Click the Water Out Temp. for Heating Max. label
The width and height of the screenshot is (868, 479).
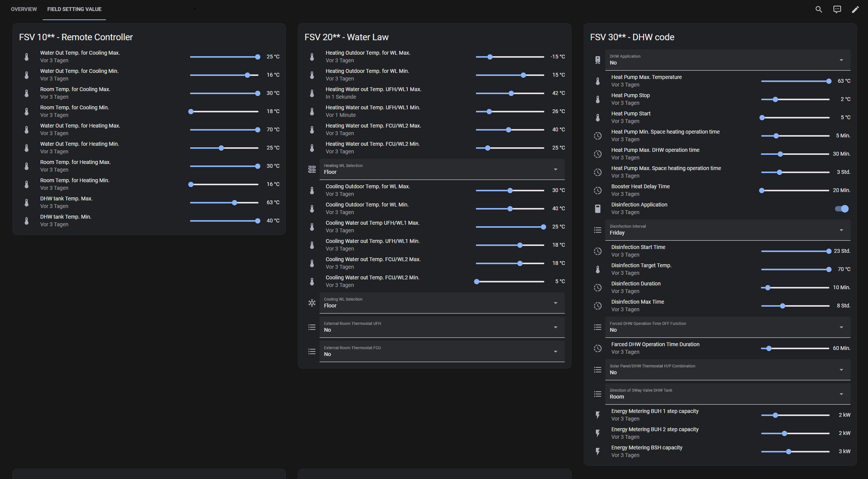80,126
